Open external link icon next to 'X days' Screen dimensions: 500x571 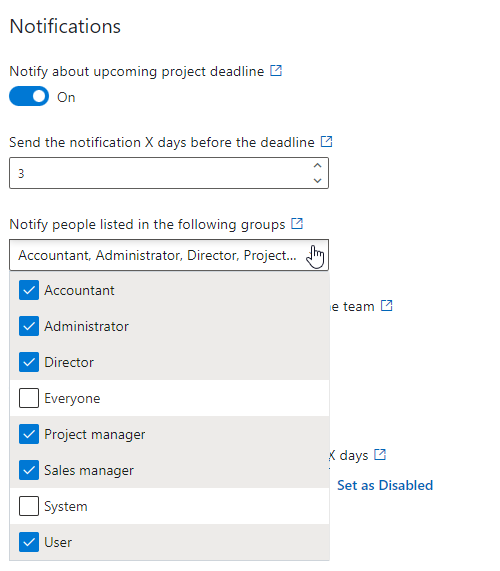[x=380, y=454]
